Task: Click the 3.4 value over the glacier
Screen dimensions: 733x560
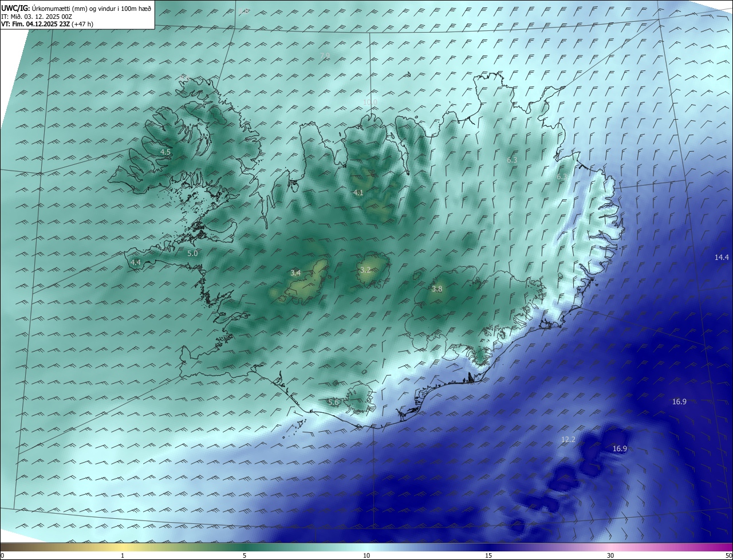Action: (295, 273)
